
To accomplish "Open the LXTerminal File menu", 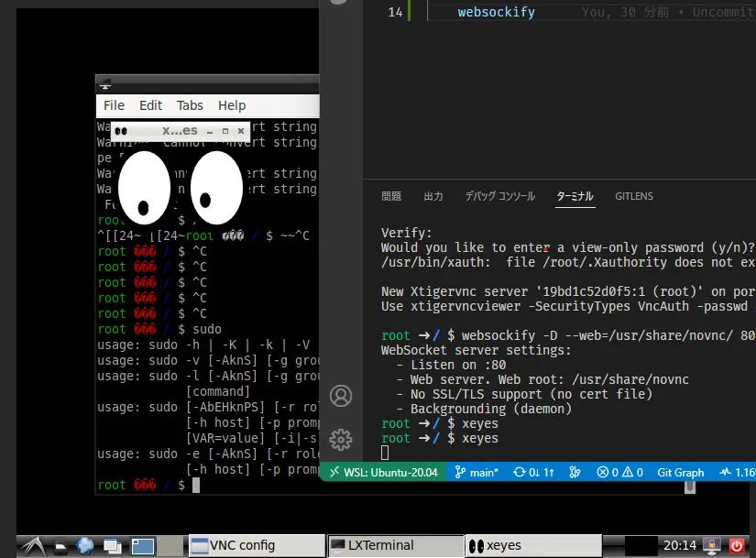I will pos(114,105).
